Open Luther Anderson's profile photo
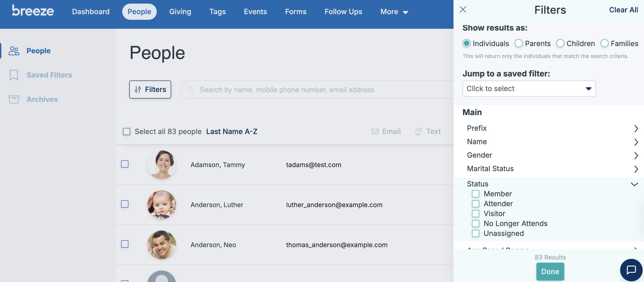Screen dimensions: 644x282 [x=162, y=205]
